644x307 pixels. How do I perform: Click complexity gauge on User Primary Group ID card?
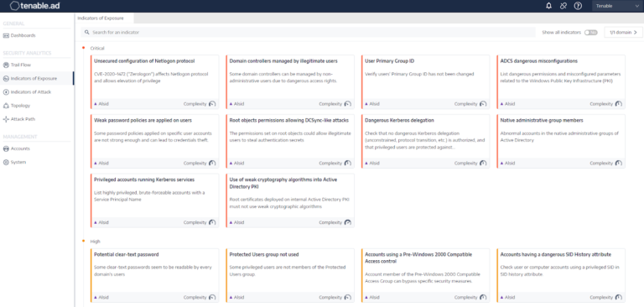483,104
